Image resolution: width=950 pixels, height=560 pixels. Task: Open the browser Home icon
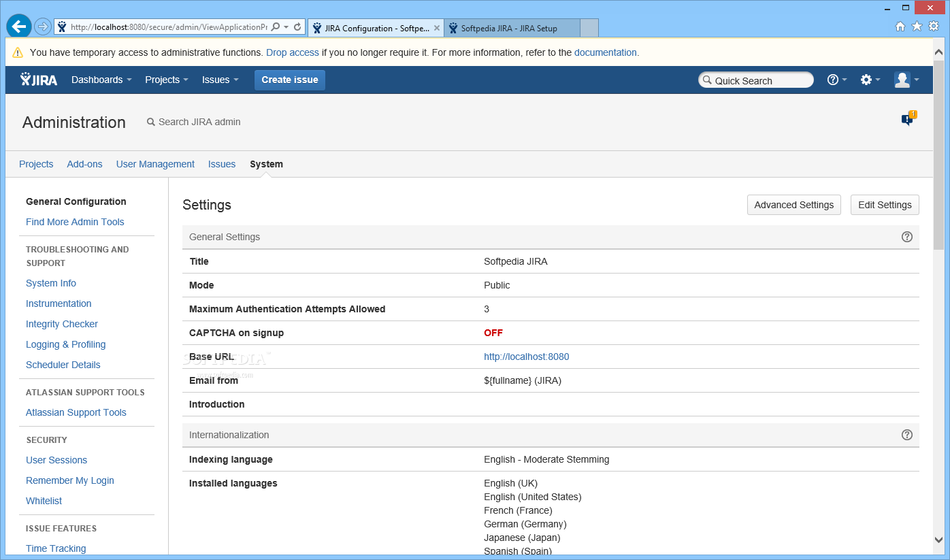(900, 27)
